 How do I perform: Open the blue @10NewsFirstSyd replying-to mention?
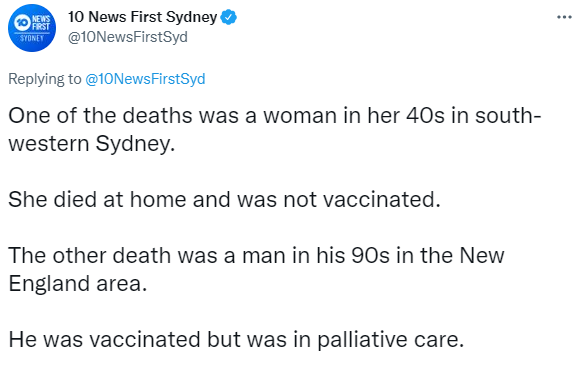[145, 79]
